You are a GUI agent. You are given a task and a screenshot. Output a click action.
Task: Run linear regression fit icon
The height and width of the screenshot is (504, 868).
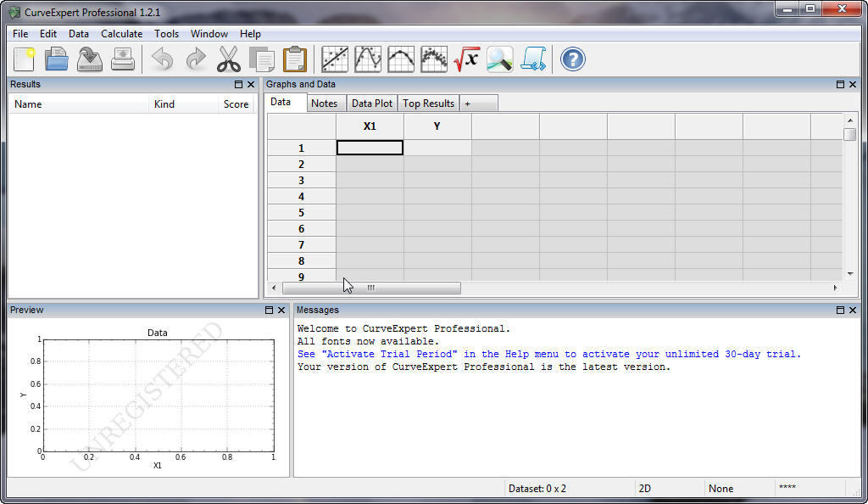(x=335, y=59)
